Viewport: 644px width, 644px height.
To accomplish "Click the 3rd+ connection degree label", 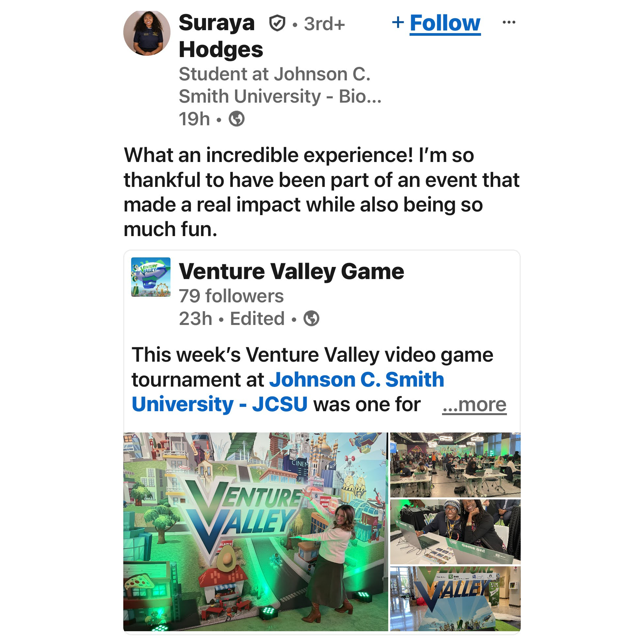I will (324, 24).
